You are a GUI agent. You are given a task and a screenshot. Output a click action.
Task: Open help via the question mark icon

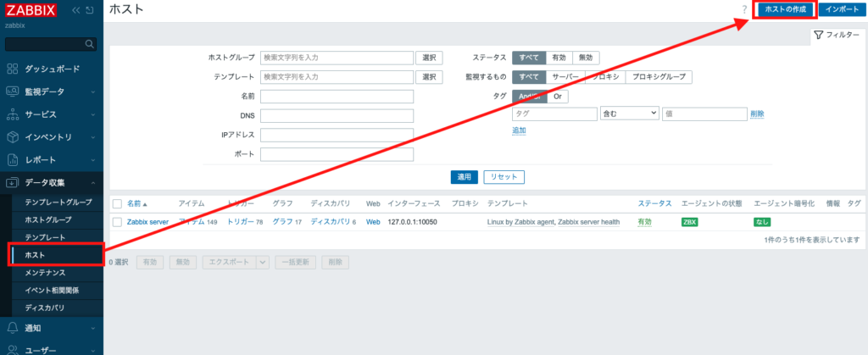tap(744, 9)
